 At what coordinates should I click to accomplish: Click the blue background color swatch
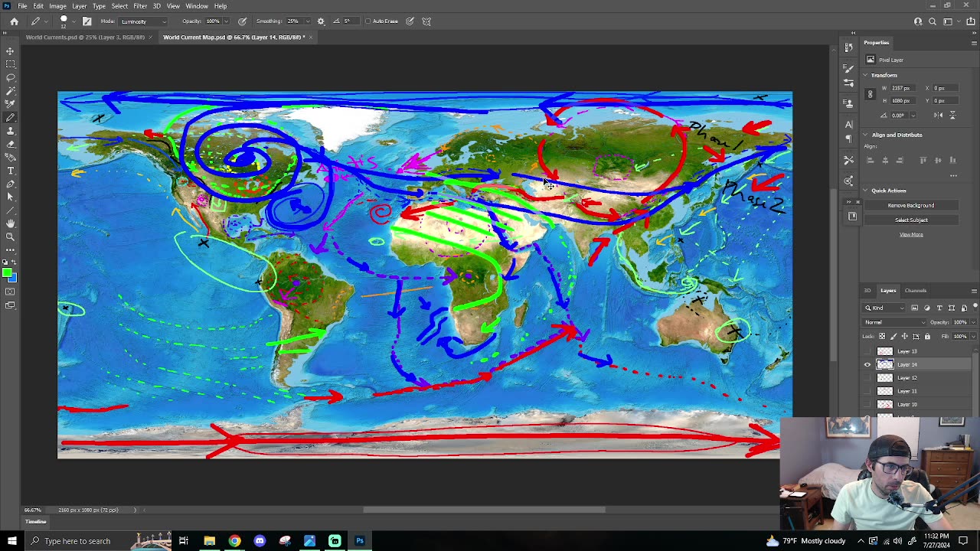coord(13,279)
